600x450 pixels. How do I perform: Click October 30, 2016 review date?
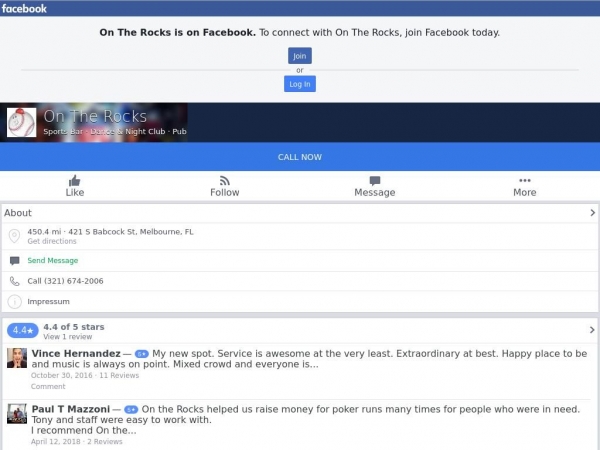[61, 375]
